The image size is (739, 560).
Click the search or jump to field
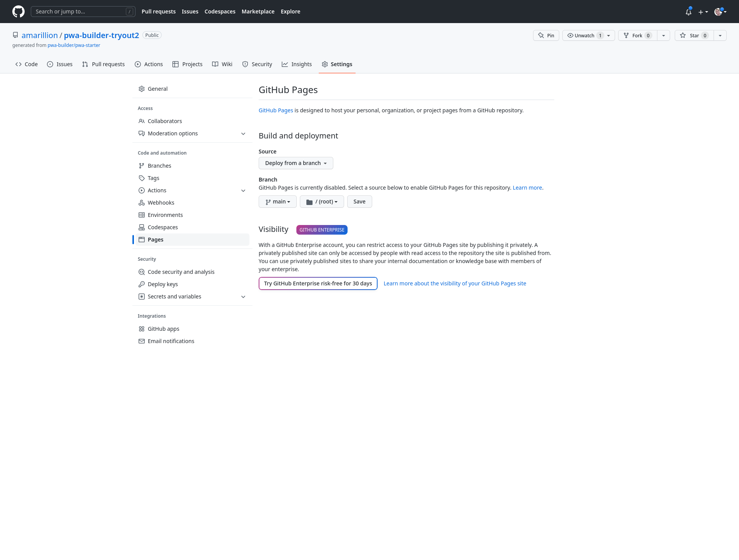pyautogui.click(x=83, y=11)
